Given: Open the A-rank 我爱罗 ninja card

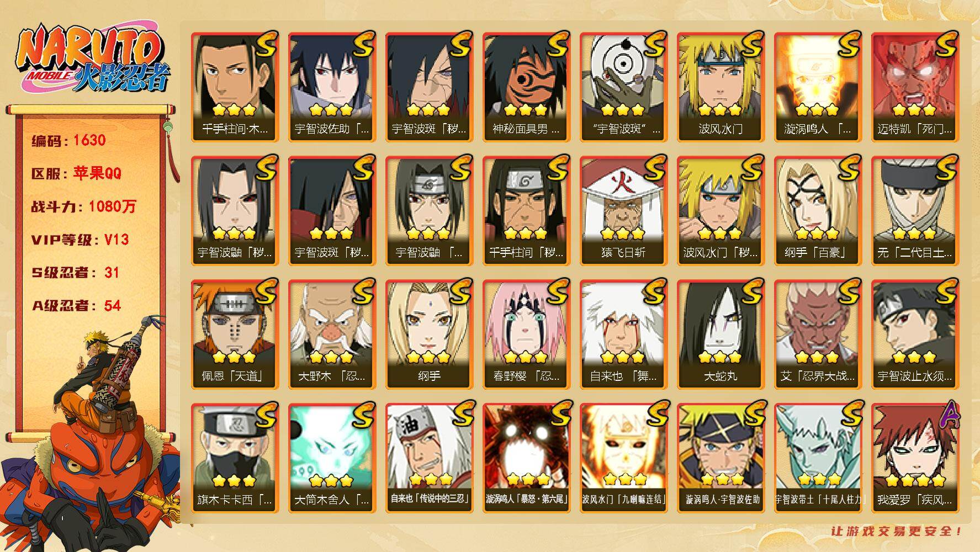Looking at the screenshot, I should tap(915, 458).
